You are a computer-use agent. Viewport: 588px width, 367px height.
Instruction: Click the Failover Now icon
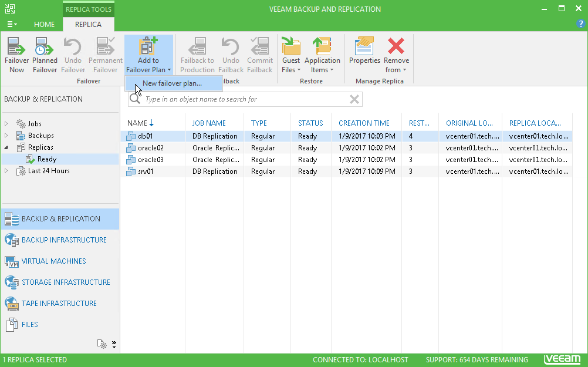(x=16, y=46)
